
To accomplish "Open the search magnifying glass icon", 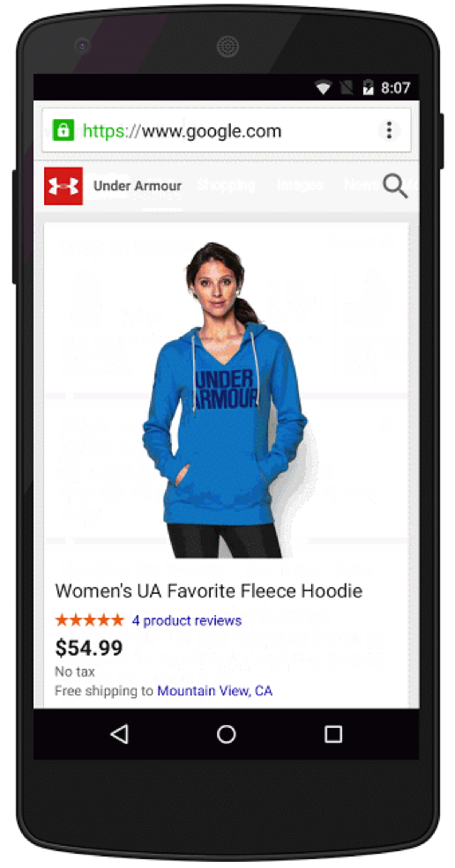I will click(395, 186).
